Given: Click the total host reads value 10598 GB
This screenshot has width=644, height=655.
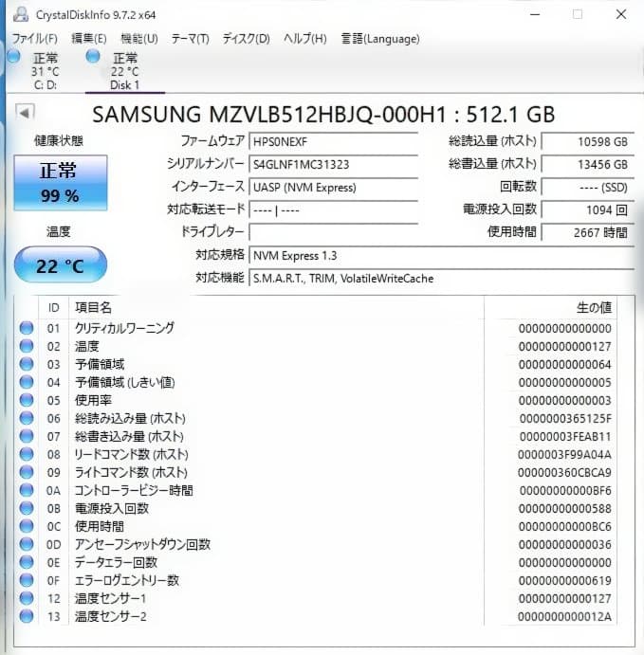Looking at the screenshot, I should 588,141.
